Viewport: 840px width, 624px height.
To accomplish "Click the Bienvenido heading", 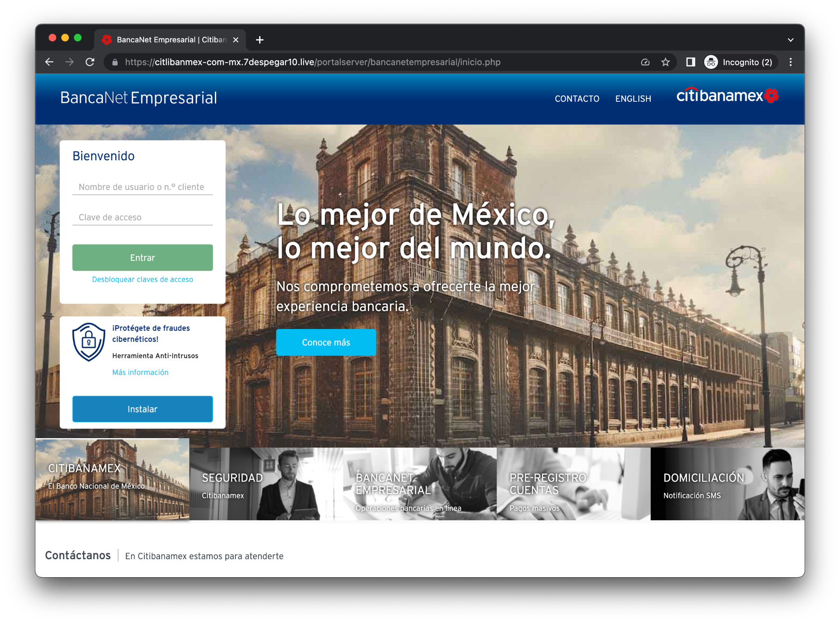I will point(103,156).
